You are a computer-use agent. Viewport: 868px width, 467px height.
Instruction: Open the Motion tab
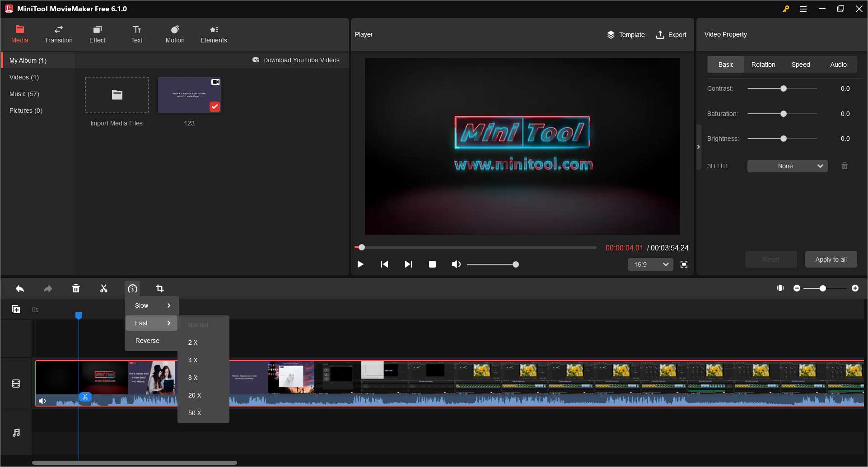[175, 35]
